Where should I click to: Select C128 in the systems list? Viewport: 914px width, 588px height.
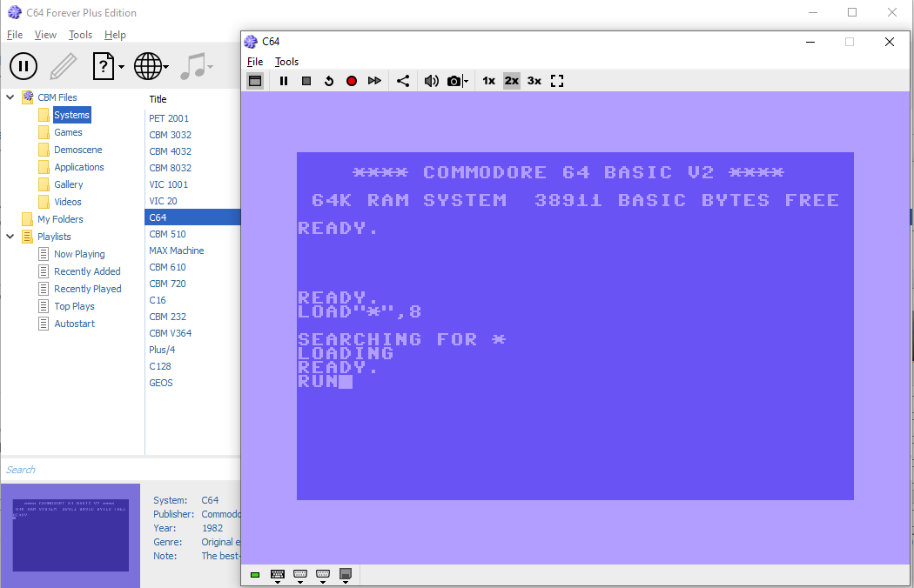[x=160, y=366]
